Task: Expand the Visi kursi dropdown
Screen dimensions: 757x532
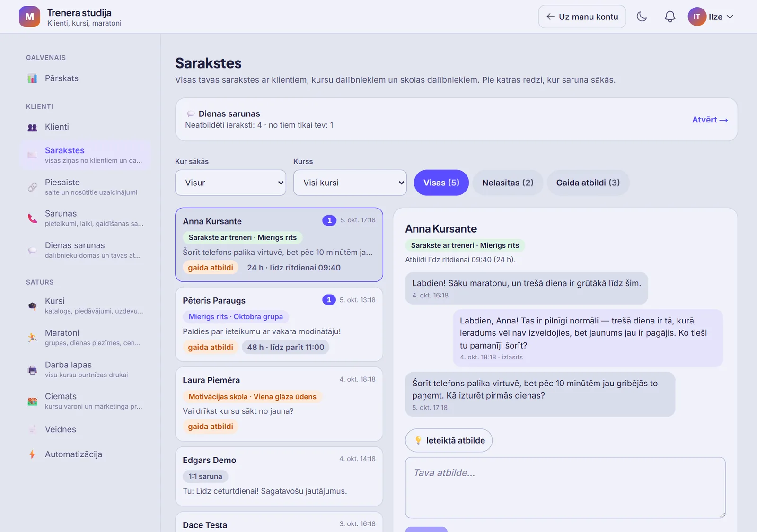Action: [x=350, y=183]
